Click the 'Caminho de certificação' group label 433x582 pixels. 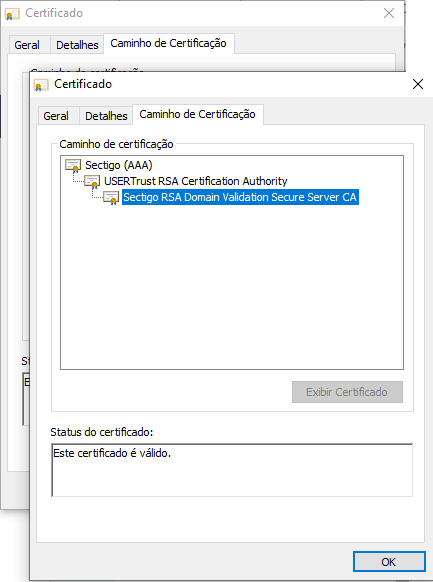click(116, 144)
